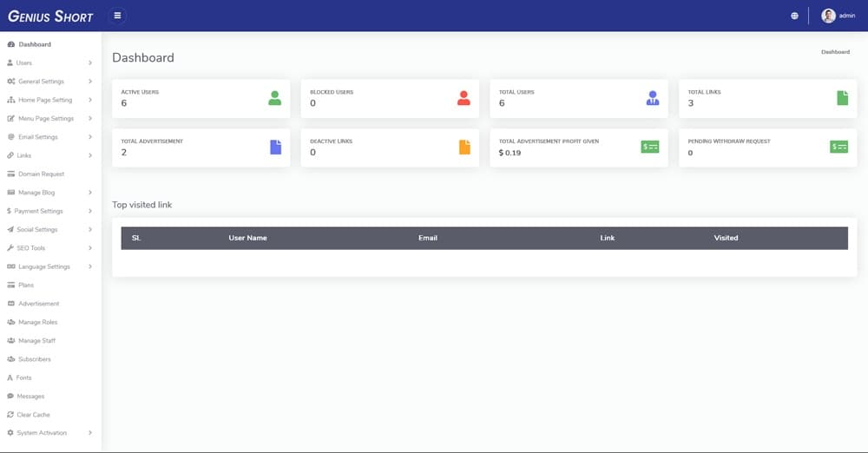Click the Dashboard breadcrumb link

click(835, 52)
